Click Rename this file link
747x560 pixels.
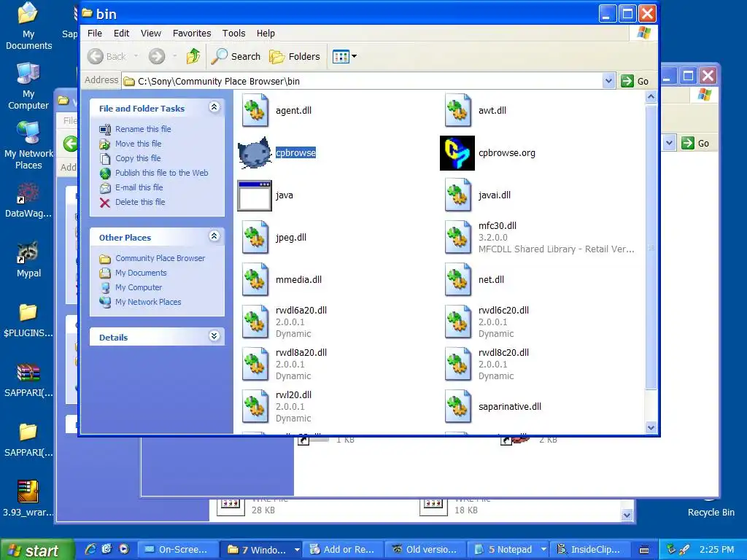143,129
